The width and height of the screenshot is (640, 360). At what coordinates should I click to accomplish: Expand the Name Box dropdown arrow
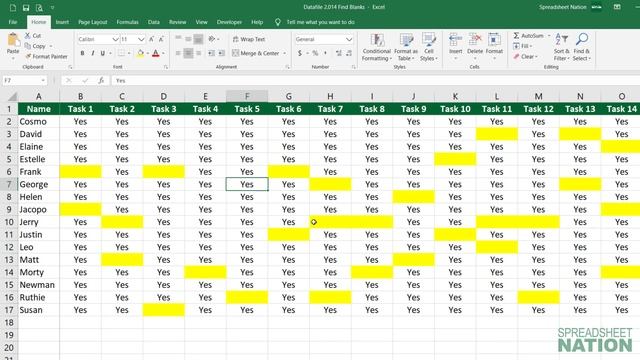(43, 80)
